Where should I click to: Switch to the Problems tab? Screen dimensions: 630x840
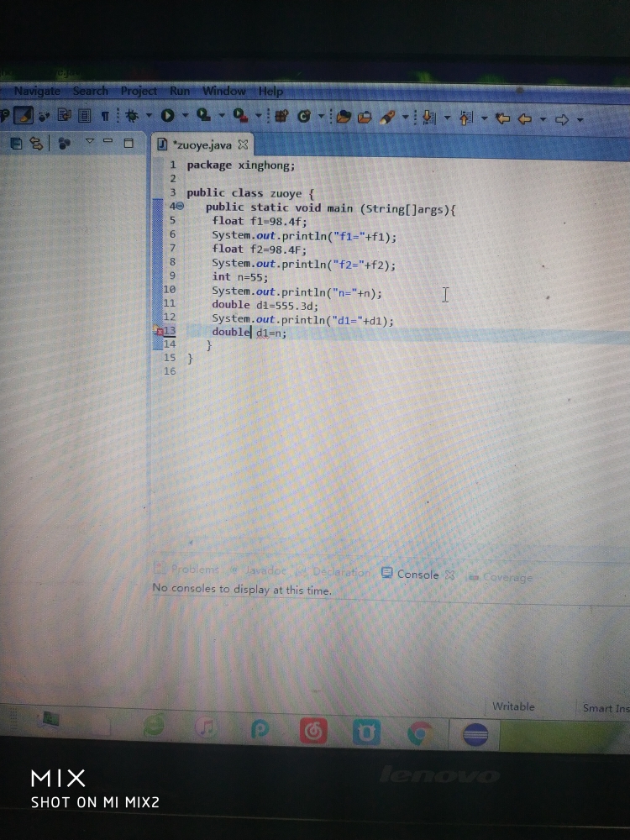click(x=187, y=569)
